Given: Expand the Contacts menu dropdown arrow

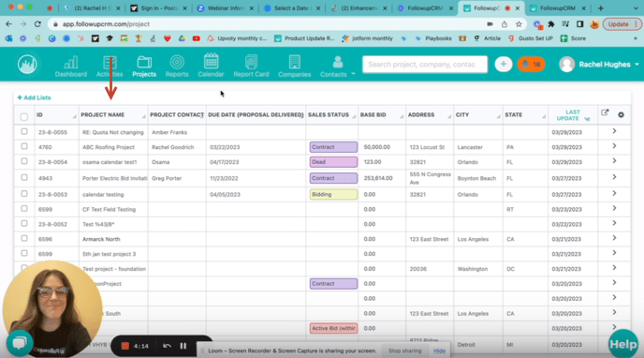Looking at the screenshot, I should [x=353, y=74].
